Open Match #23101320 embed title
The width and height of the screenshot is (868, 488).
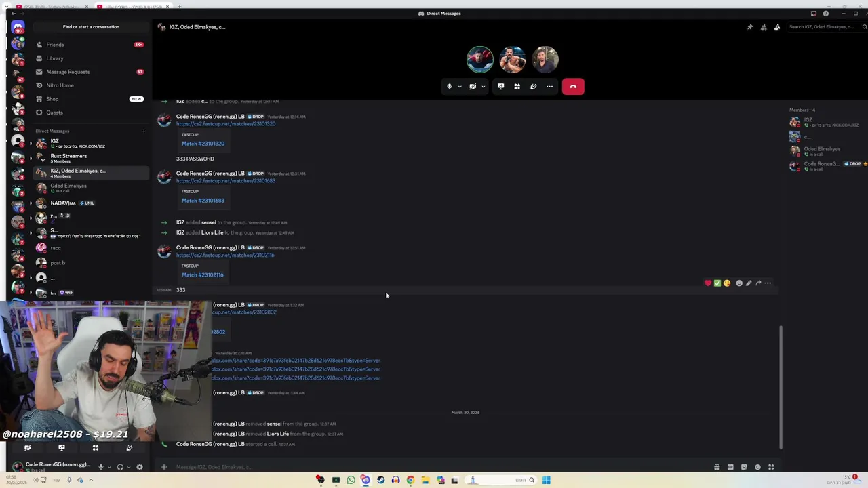pos(203,144)
